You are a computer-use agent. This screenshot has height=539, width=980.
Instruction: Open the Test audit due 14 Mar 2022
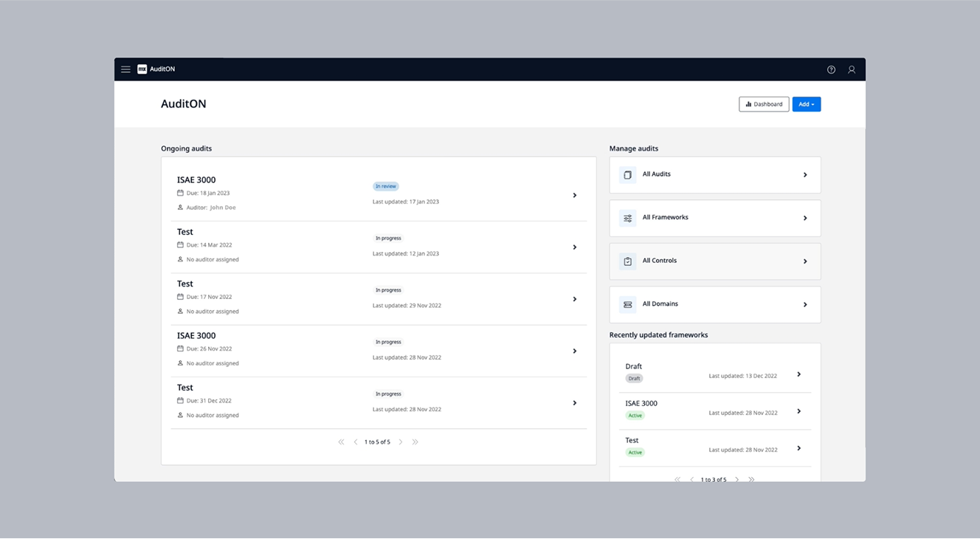tap(574, 247)
